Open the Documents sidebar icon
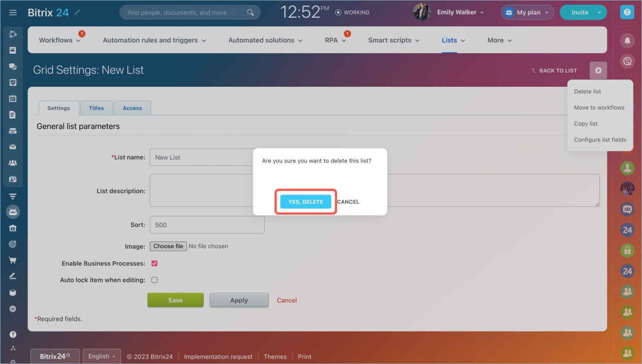This screenshot has height=364, width=642. point(13,115)
